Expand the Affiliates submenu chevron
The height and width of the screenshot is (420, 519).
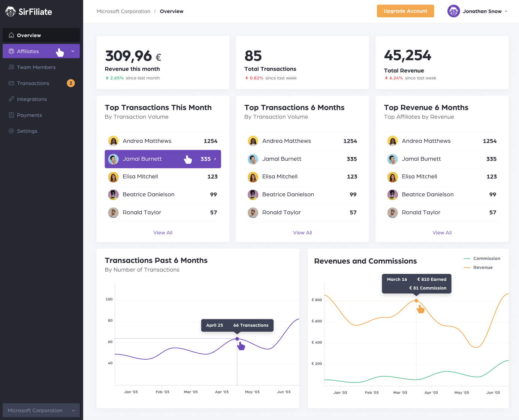73,51
